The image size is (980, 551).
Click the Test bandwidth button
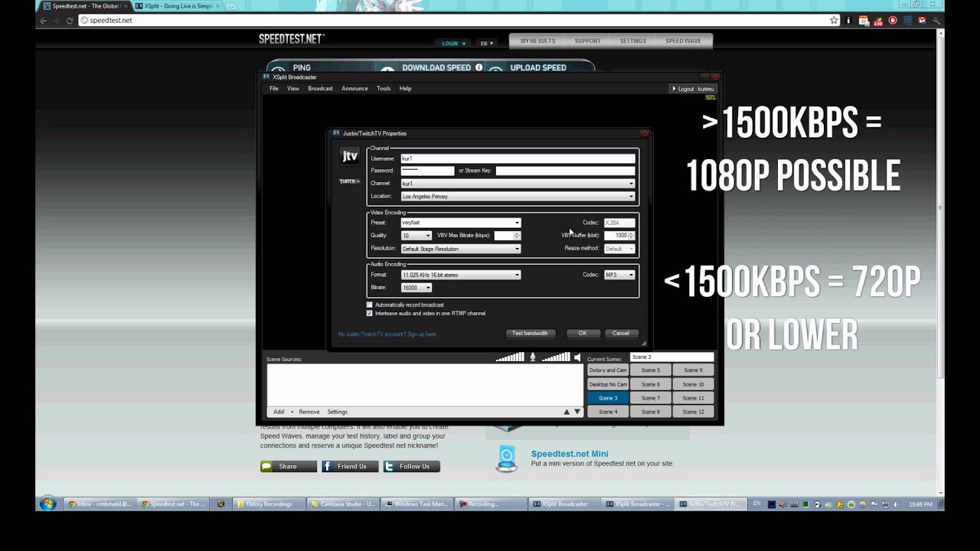click(530, 333)
